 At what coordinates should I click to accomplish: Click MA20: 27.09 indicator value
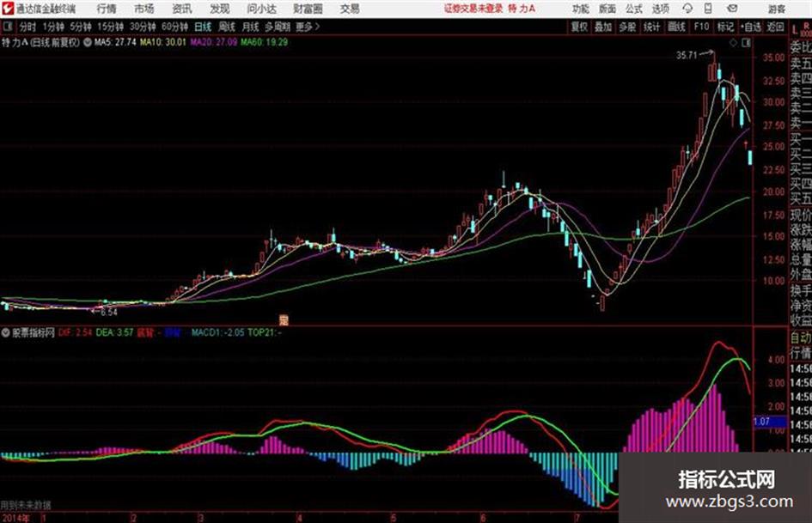pyautogui.click(x=213, y=42)
